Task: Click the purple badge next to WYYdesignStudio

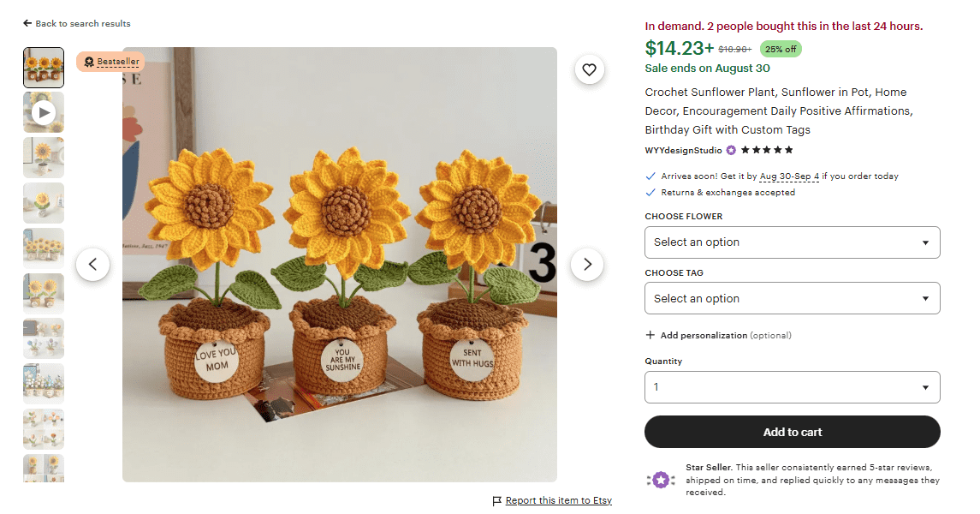Action: click(x=730, y=150)
